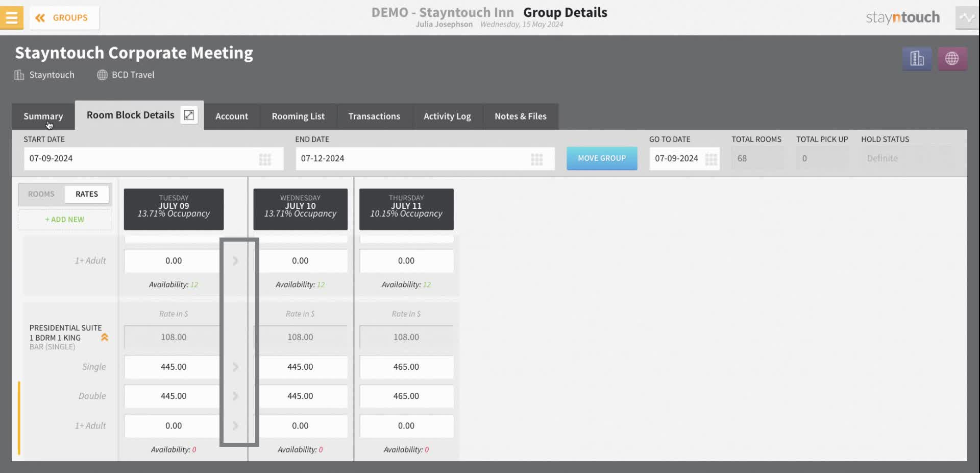The height and width of the screenshot is (473, 980).
Task: Click July 09 Availability: 0 text
Action: point(174,450)
